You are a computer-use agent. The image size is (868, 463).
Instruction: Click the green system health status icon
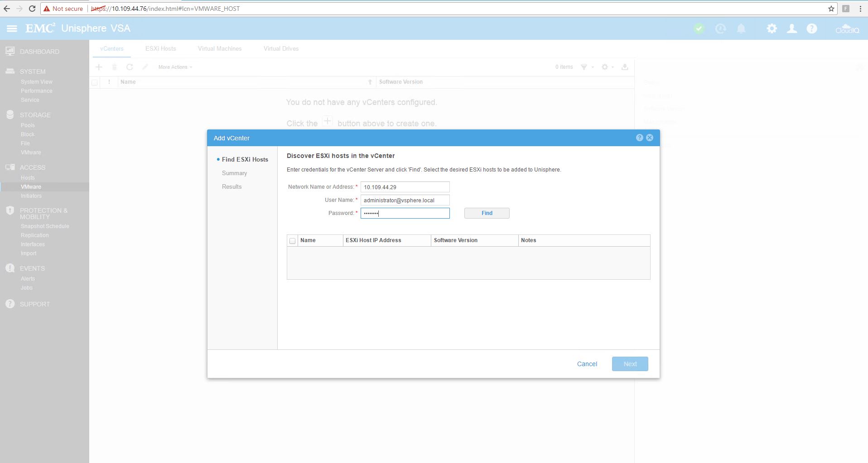[699, 29]
